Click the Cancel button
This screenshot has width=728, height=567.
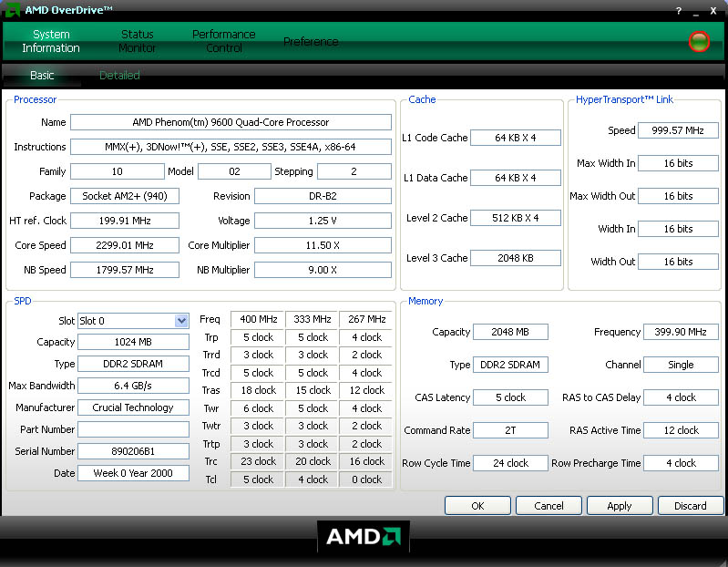(x=549, y=506)
